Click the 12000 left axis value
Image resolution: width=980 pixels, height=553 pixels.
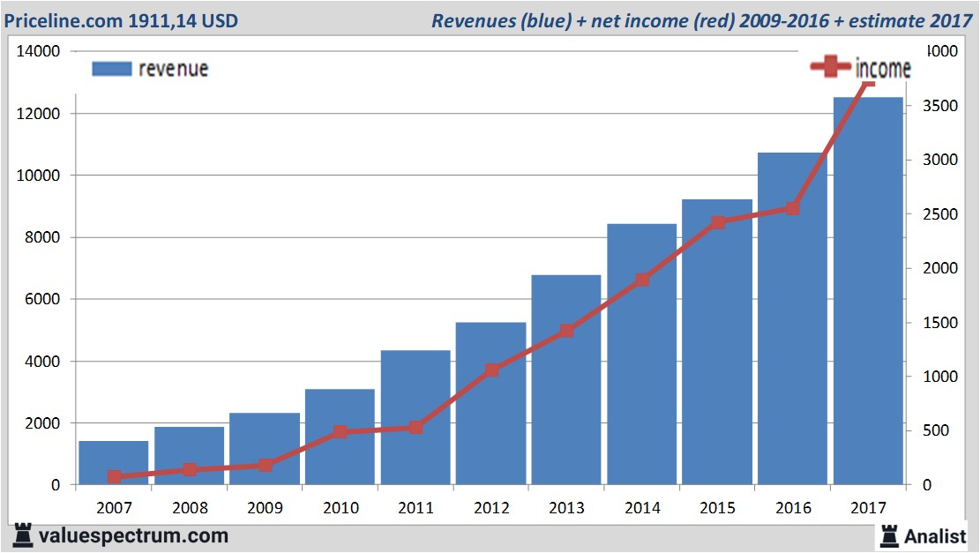tap(38, 114)
